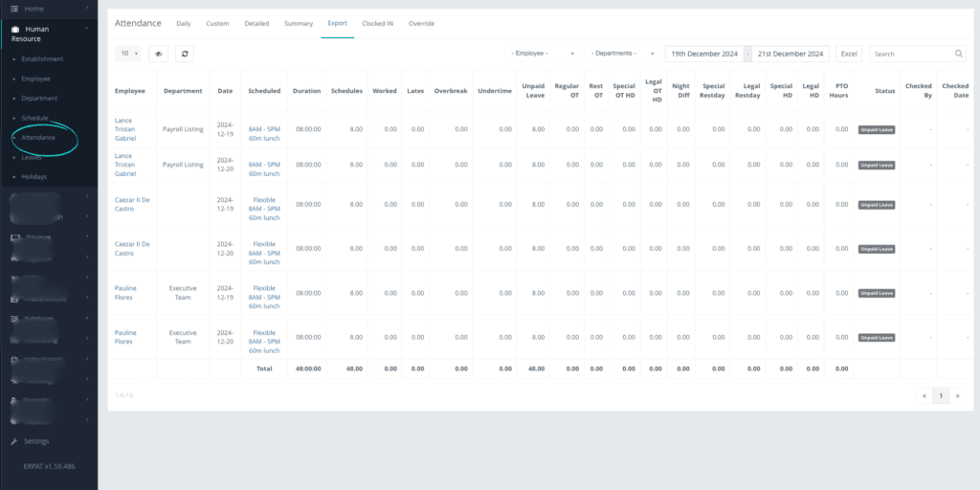Image resolution: width=980 pixels, height=490 pixels.
Task: Sort by the Night Diff column header
Action: (x=680, y=91)
